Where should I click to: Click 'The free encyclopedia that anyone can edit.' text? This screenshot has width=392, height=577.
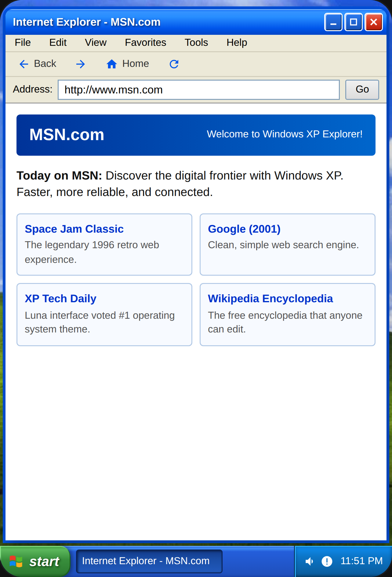[285, 322]
